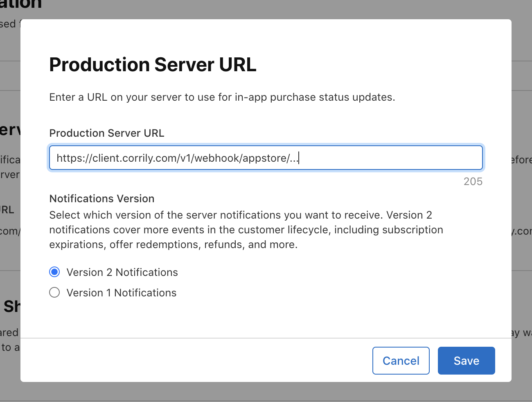Click the 205 character counter

(x=473, y=181)
